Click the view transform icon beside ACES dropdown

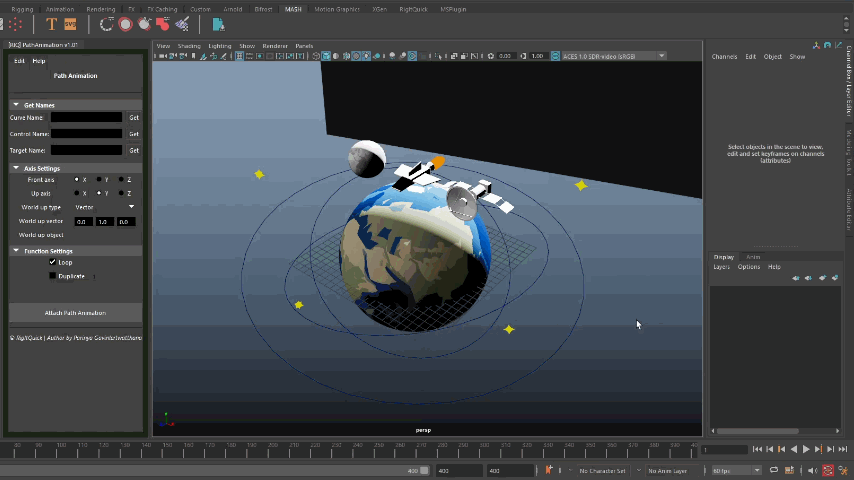[555, 56]
